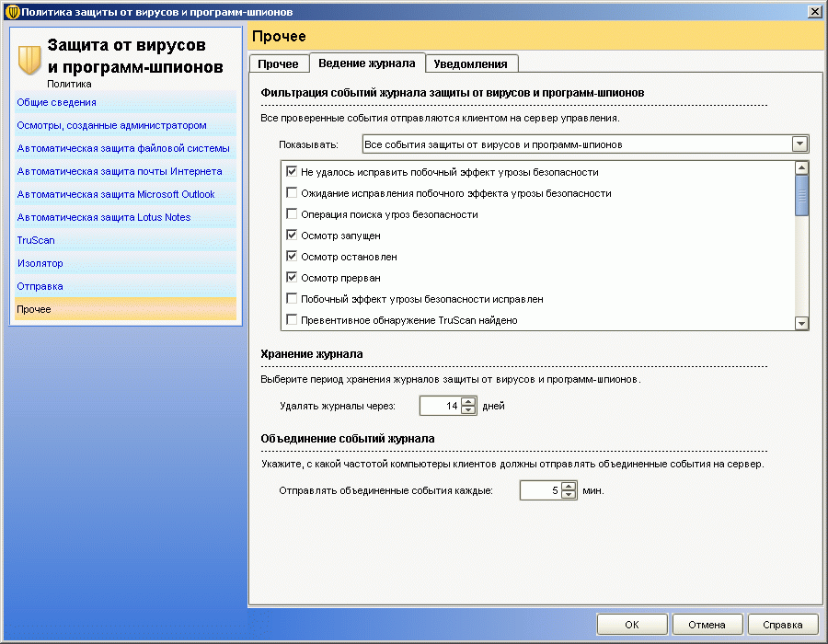The height and width of the screenshot is (644, 828).
Task: Open 'Осмотры, созданные администратором' section
Action: coord(125,126)
